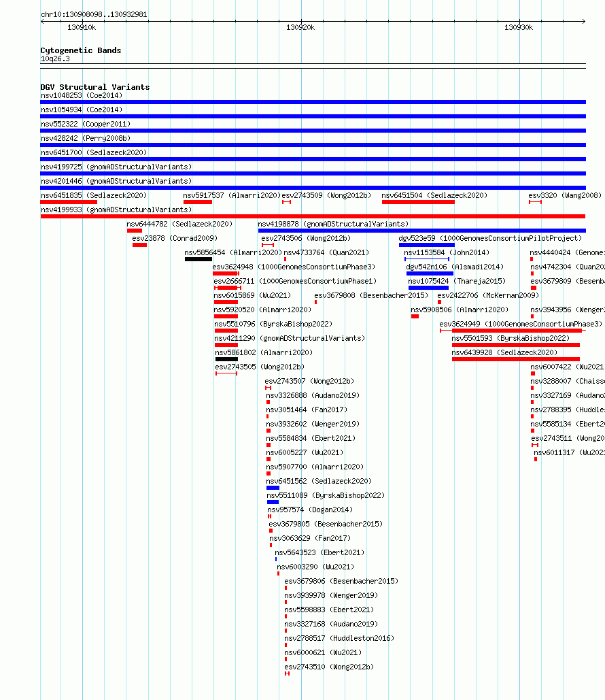The height and width of the screenshot is (700, 605).
Task: Open nsv5510796 (ByrskaBishop2022) label
Action: pyautogui.click(x=273, y=324)
